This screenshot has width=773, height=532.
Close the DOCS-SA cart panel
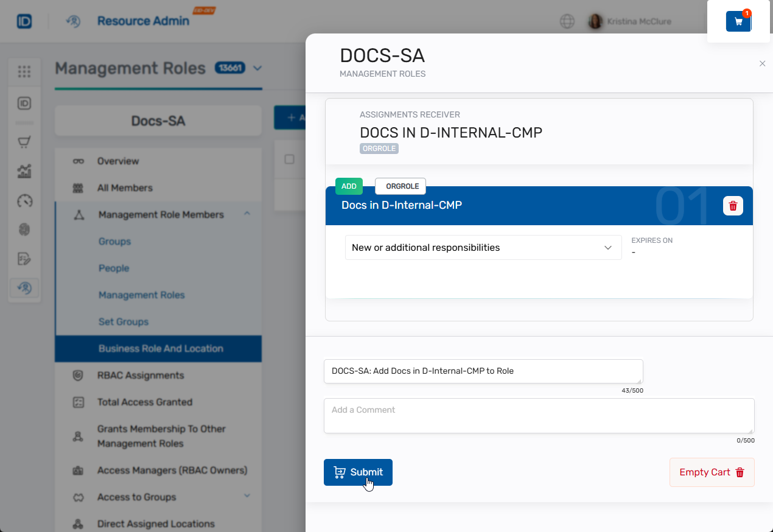click(x=762, y=63)
